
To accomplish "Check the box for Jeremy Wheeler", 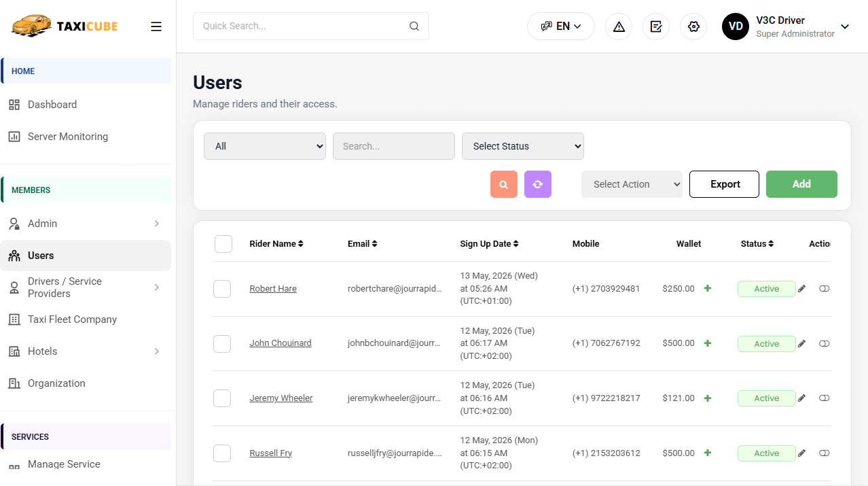I will coord(222,398).
